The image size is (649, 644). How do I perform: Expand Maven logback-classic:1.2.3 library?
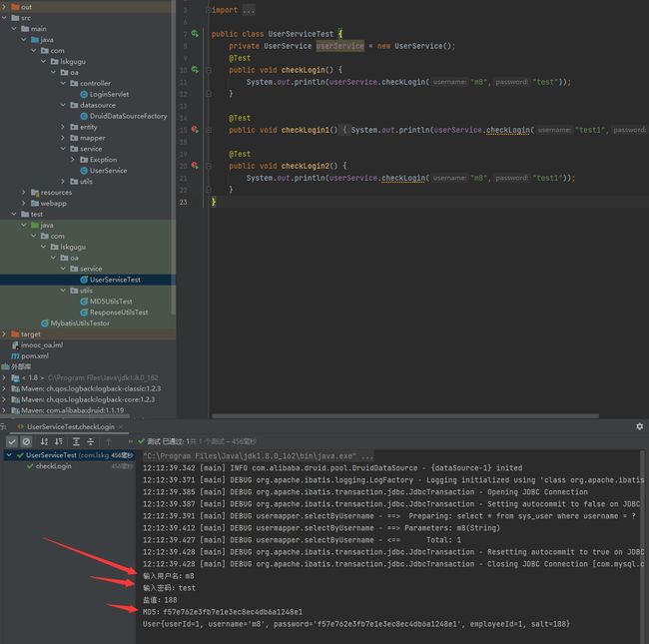click(4, 388)
